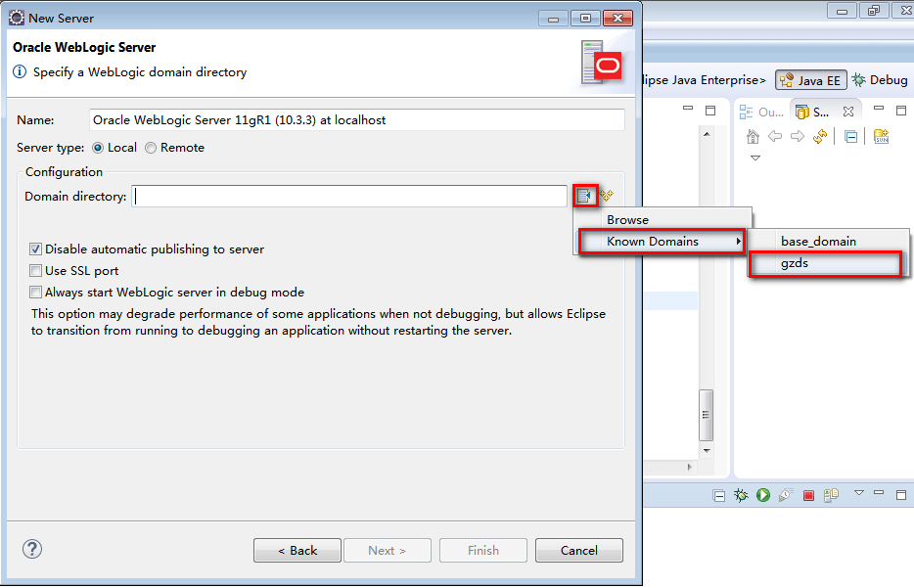This screenshot has height=588, width=914.
Task: Click the Eclipse Java Enterprise perspective text
Action: tap(705, 80)
